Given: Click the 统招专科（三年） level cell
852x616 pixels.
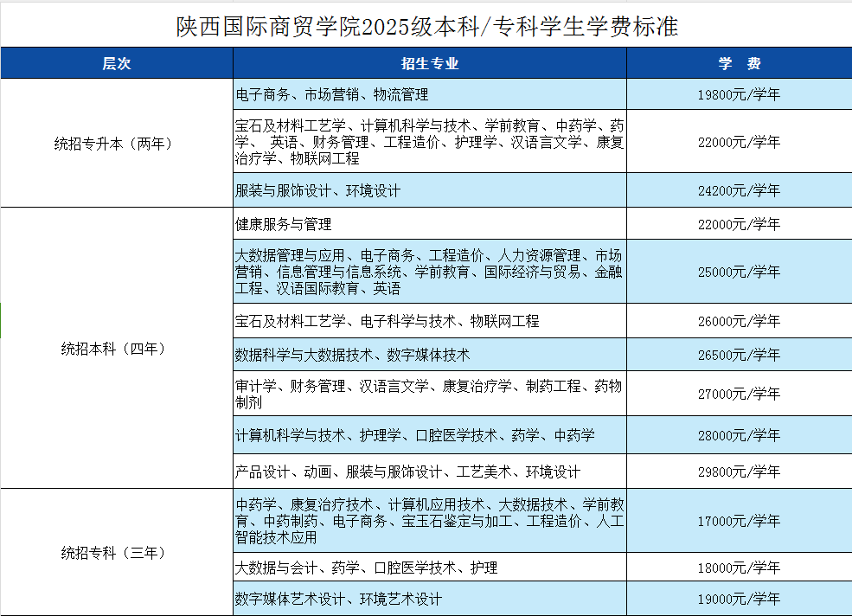Looking at the screenshot, I should (x=117, y=552).
